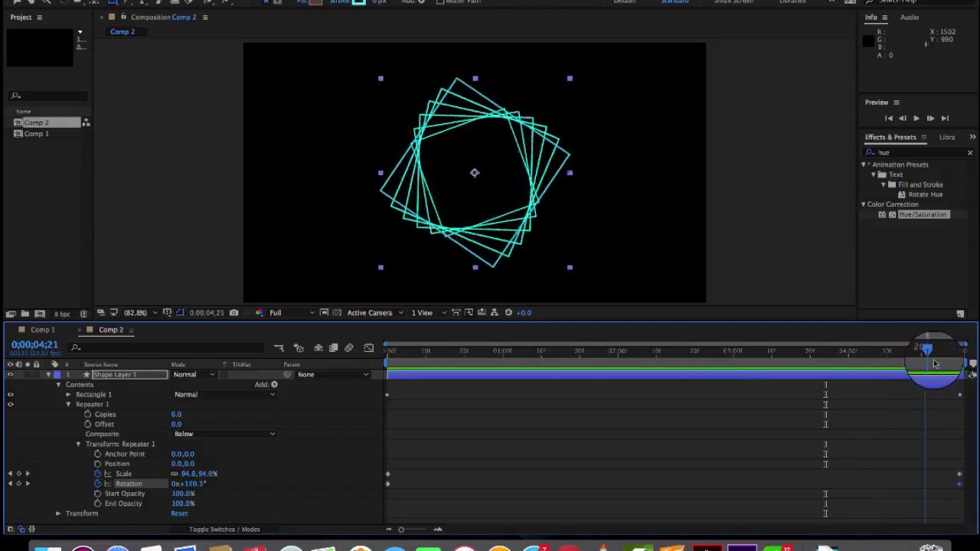The width and height of the screenshot is (980, 551).
Task: Open viewer magnification dropdown 82.8%
Action: click(x=139, y=312)
